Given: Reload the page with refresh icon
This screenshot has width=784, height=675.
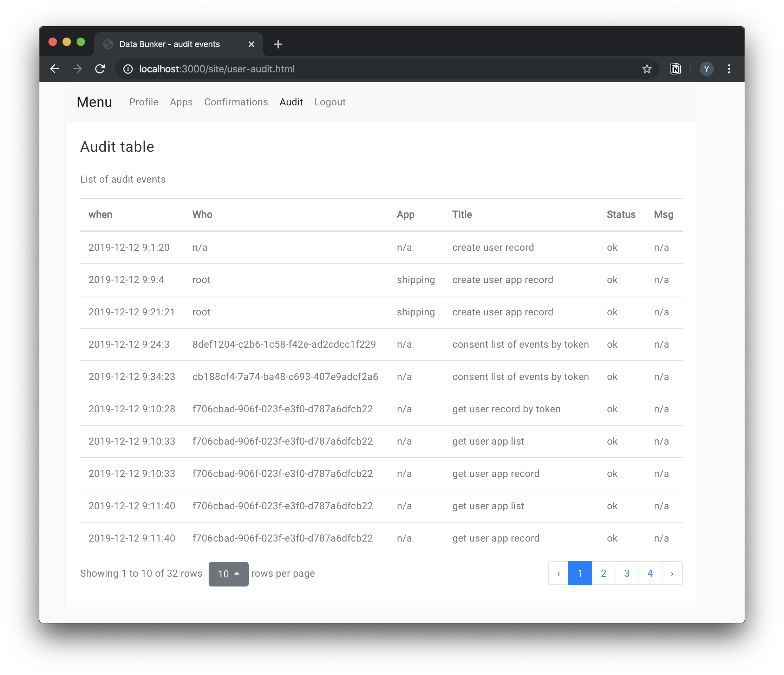Looking at the screenshot, I should (x=100, y=69).
